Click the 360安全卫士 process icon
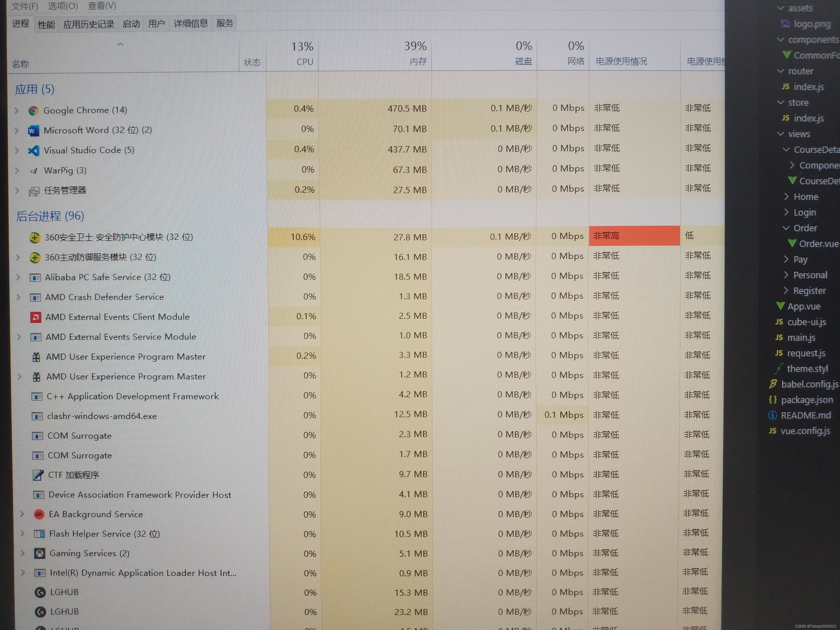 click(35, 238)
